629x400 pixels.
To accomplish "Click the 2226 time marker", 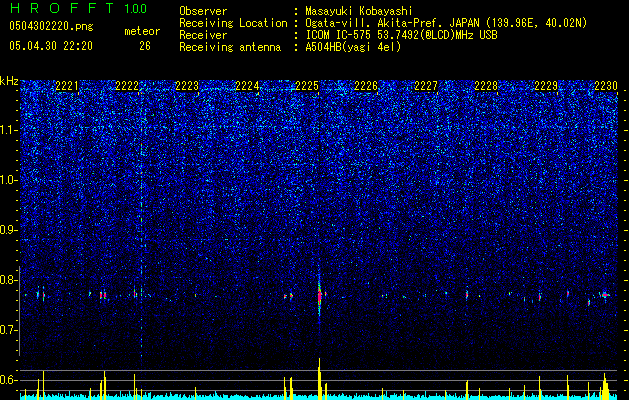I will tap(366, 86).
